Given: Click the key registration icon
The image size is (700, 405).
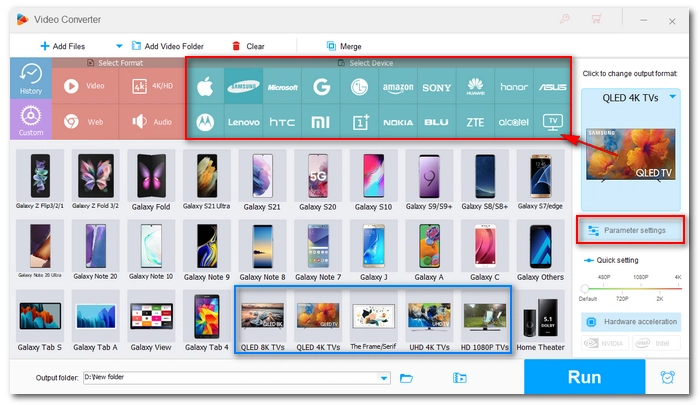Looking at the screenshot, I should [x=565, y=19].
